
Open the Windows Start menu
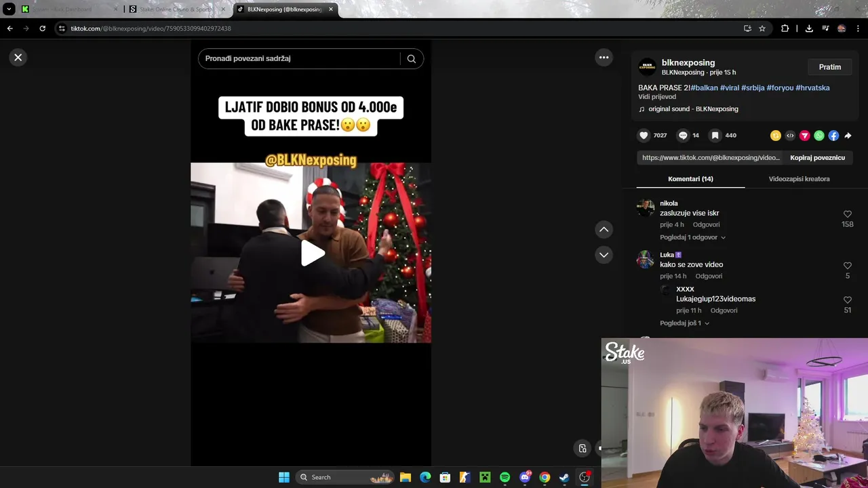[284, 477]
